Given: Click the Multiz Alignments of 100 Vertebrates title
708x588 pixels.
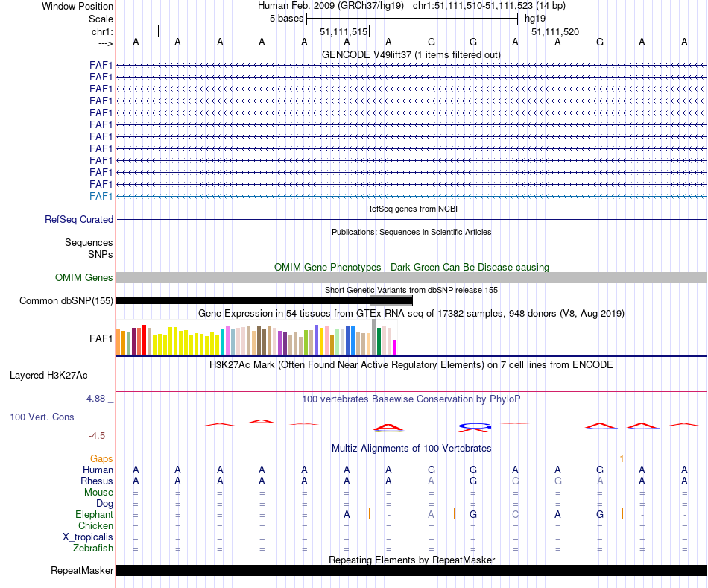Looking at the screenshot, I should 411,449.
